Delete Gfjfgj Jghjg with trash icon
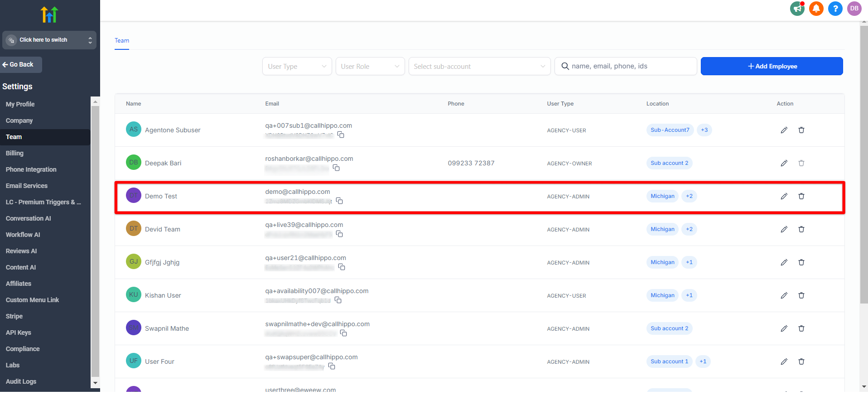This screenshot has height=400, width=868. point(801,262)
